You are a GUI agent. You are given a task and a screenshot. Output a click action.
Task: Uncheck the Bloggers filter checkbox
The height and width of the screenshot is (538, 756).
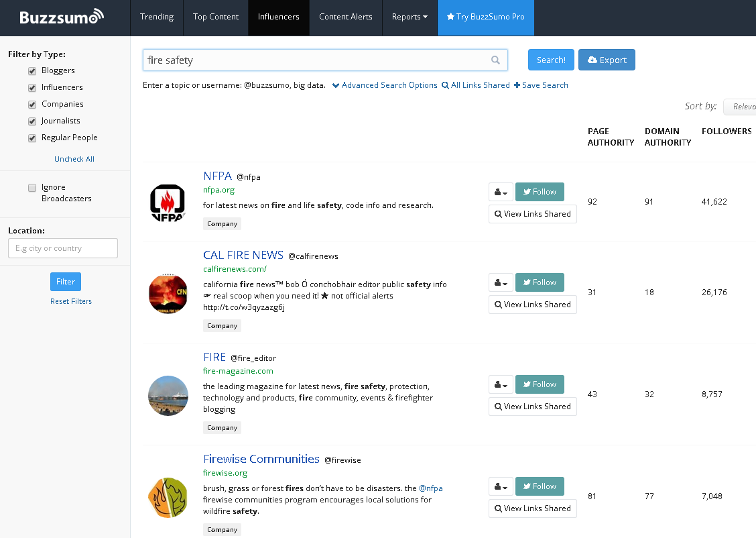tap(31, 70)
